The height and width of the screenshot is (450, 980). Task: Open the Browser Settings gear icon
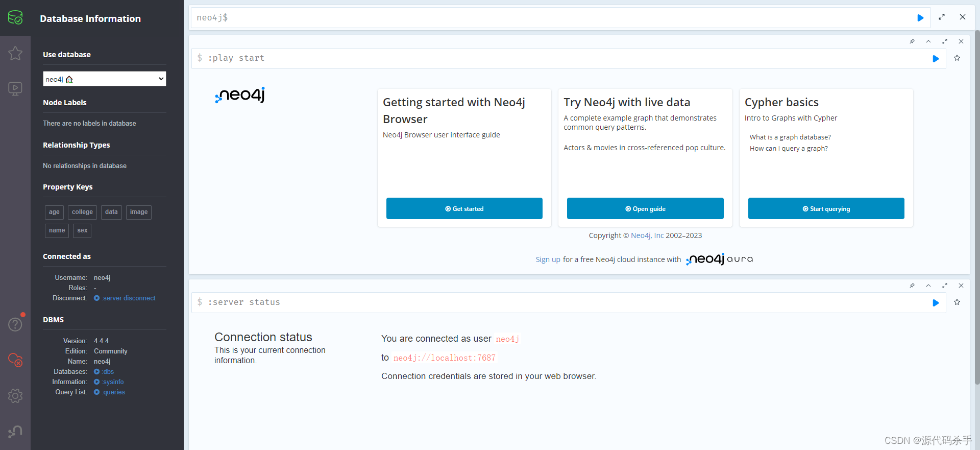click(15, 395)
